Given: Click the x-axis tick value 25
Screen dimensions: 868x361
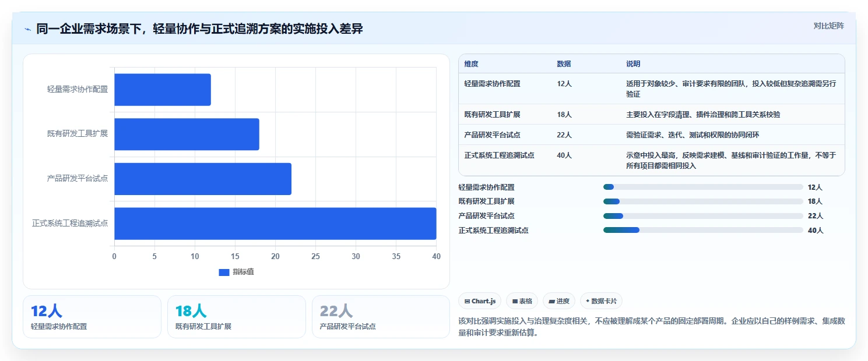Looking at the screenshot, I should [315, 256].
